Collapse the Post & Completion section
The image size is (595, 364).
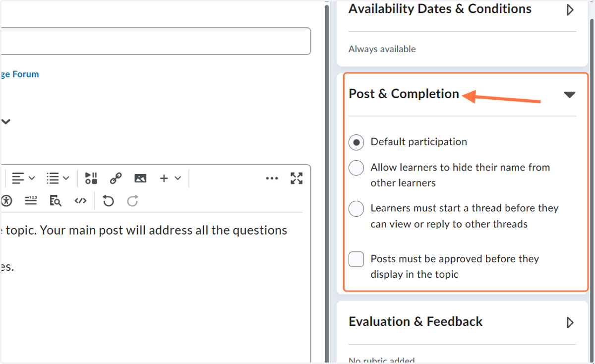point(570,94)
